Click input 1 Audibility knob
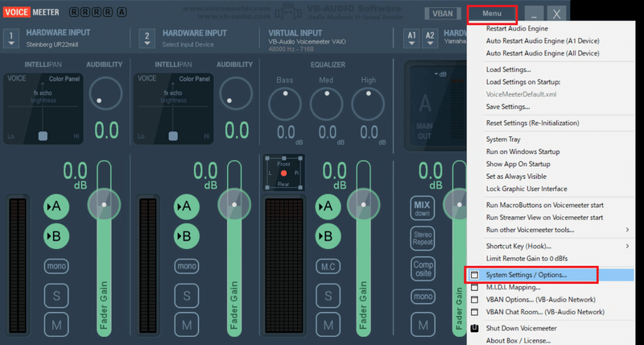The image size is (644, 345). point(105,94)
